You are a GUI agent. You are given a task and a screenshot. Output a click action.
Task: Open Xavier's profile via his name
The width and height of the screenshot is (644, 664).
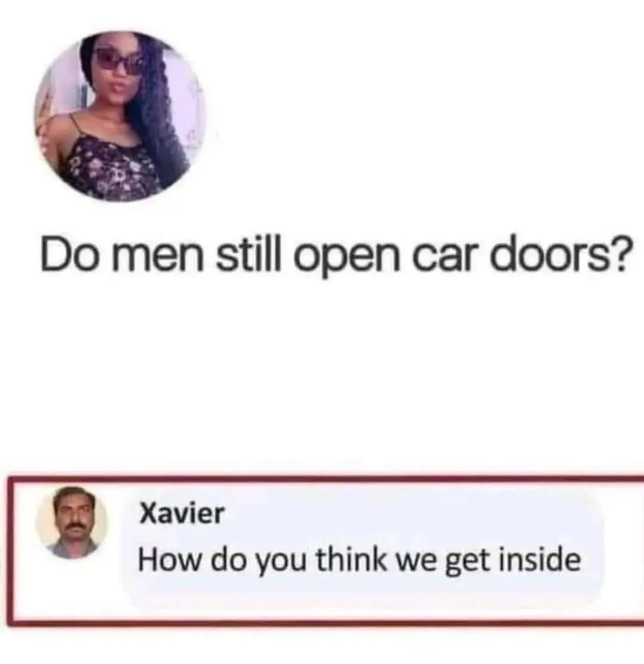(x=182, y=513)
